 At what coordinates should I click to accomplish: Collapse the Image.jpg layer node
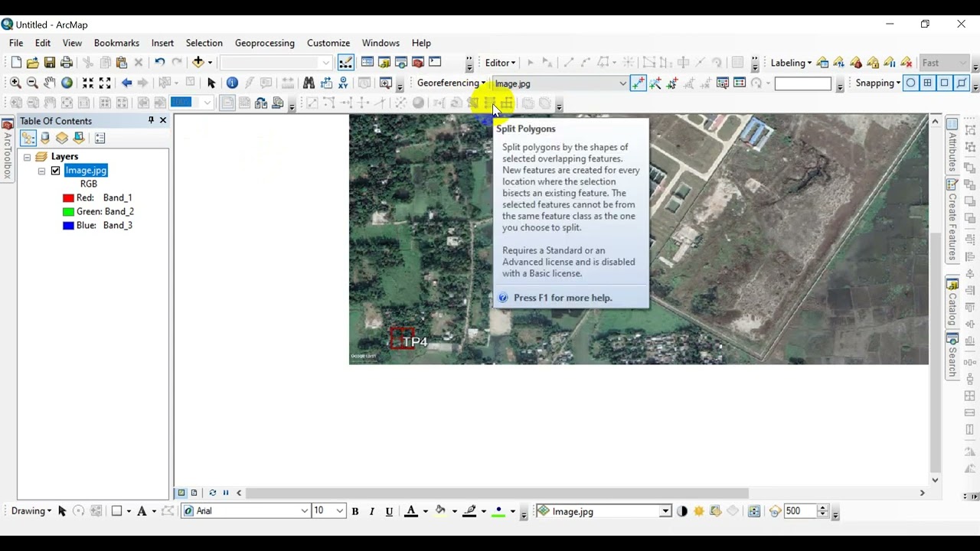tap(41, 171)
